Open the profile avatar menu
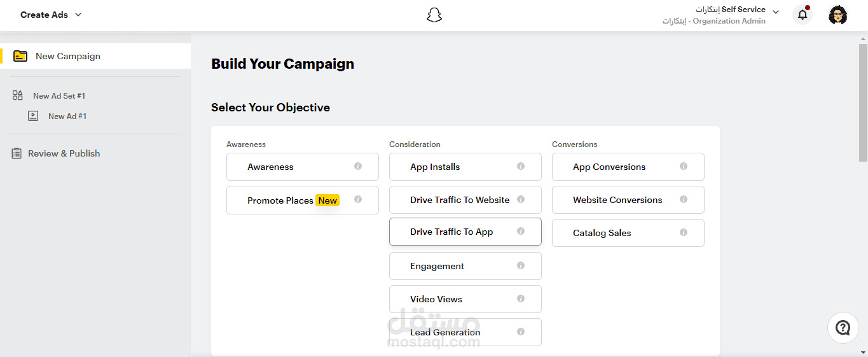 coord(837,15)
